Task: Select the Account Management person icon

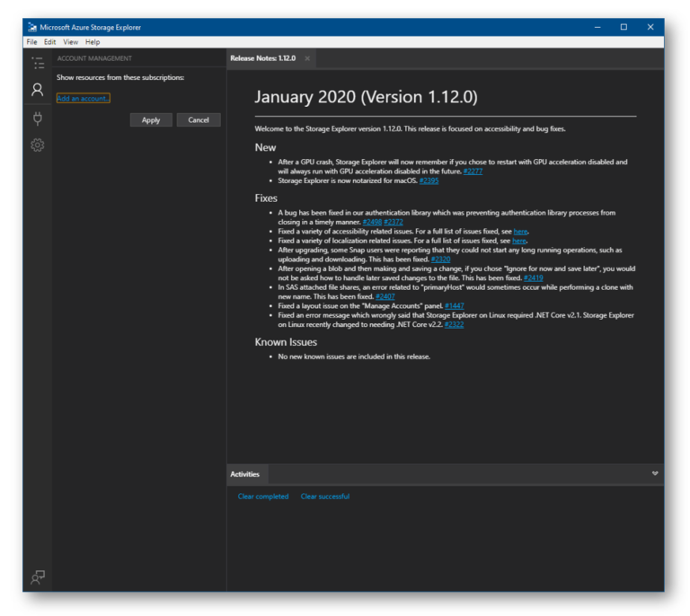Action: 38,90
